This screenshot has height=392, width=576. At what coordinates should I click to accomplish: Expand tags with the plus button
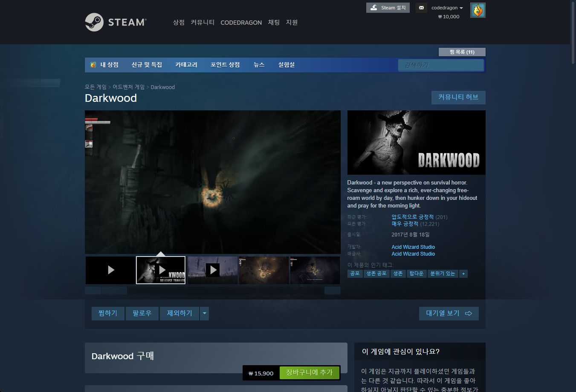click(463, 274)
